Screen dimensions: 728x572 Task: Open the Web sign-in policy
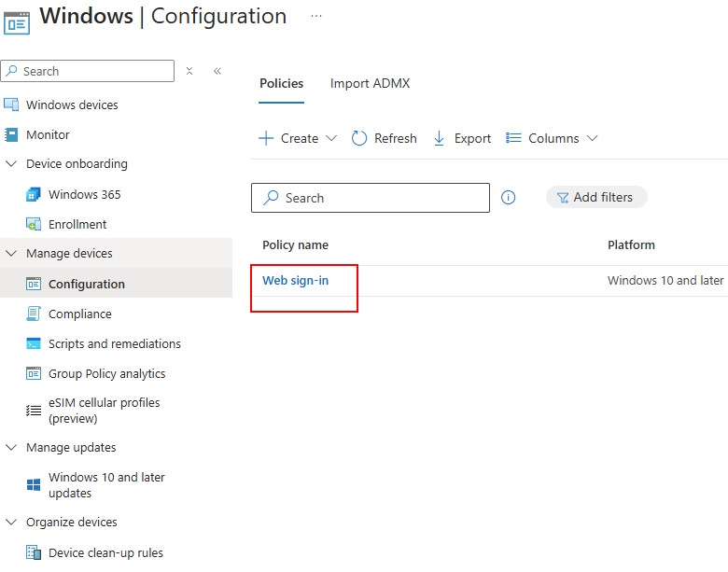click(x=295, y=281)
